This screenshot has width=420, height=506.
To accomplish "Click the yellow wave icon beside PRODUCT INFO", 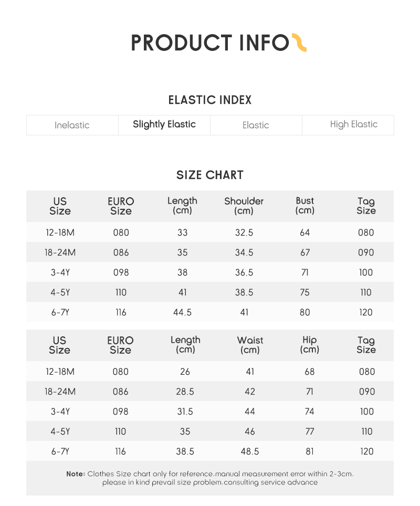I will tap(299, 43).
